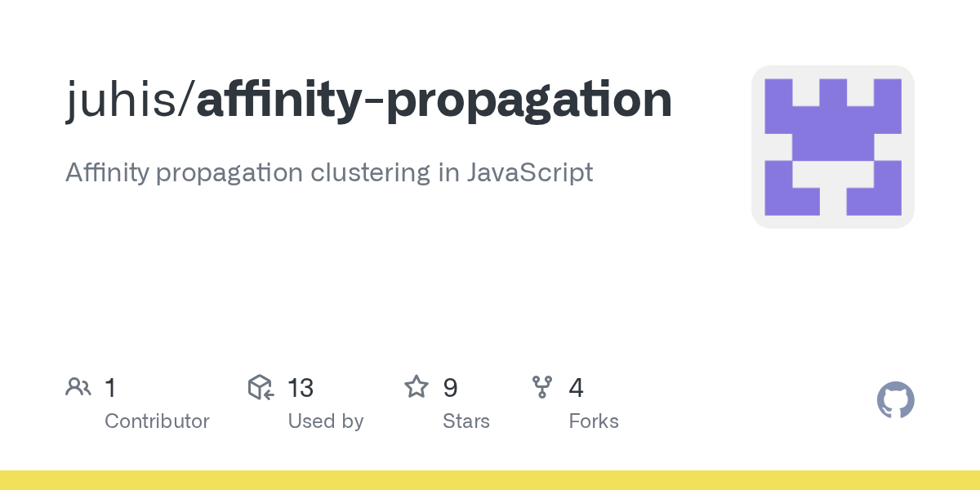Screen dimensions: 980x490
Task: Open the affinity-propagation repository name
Action: click(434, 100)
